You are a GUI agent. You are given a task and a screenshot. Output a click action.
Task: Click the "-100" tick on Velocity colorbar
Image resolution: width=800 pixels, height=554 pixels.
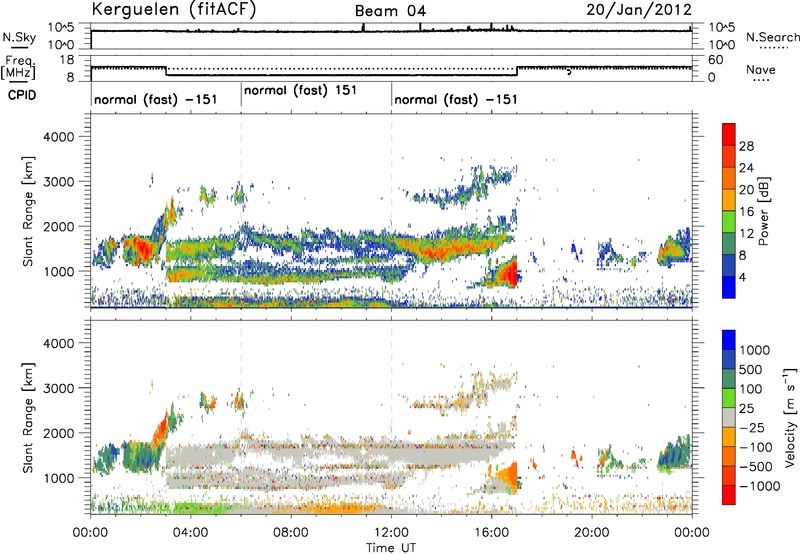(756, 447)
